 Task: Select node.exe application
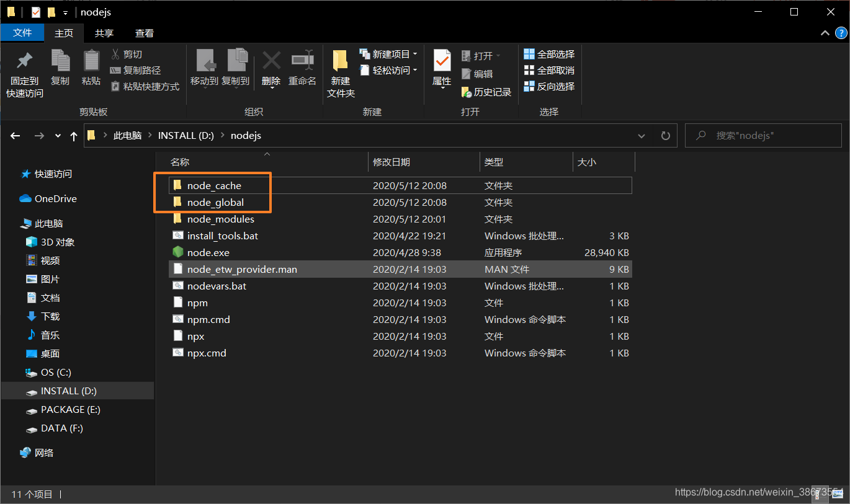click(x=400, y=252)
